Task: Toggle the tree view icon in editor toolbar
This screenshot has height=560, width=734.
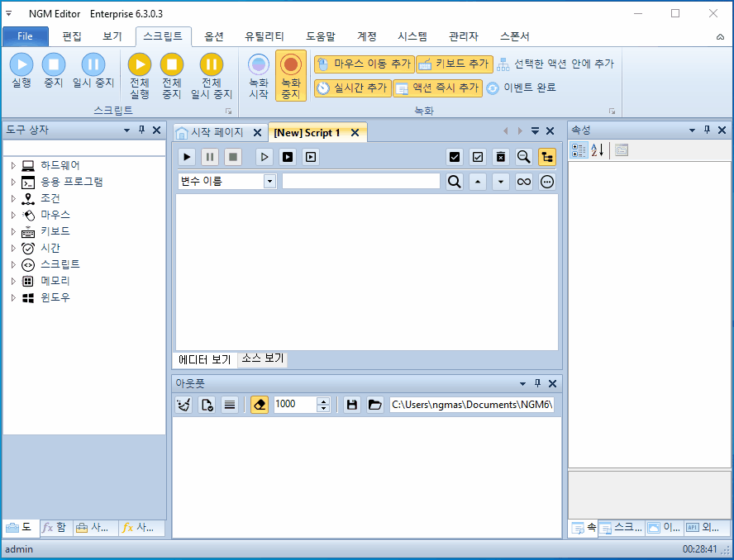Action: [x=546, y=157]
